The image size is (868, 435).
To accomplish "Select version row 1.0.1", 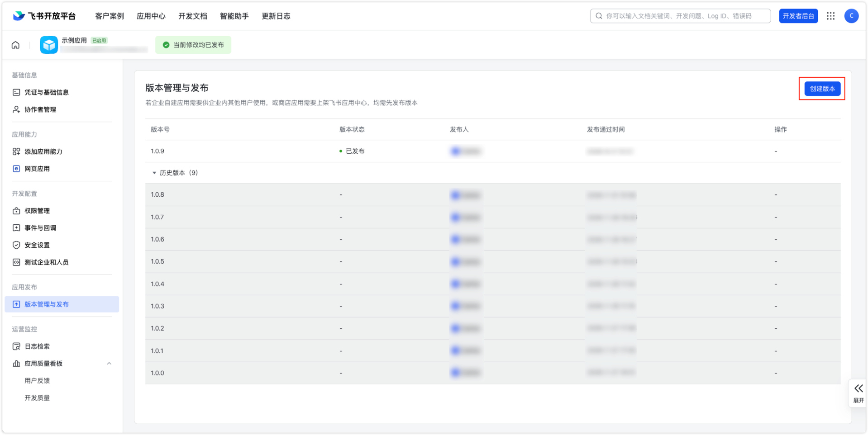I will [493, 351].
